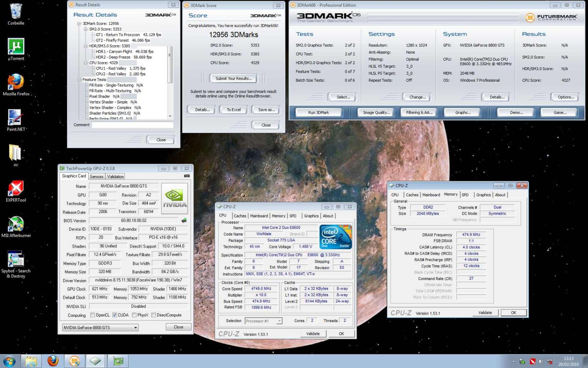Open Caches tab in front CPU-Z window
The image size is (588, 368).
[240, 216]
